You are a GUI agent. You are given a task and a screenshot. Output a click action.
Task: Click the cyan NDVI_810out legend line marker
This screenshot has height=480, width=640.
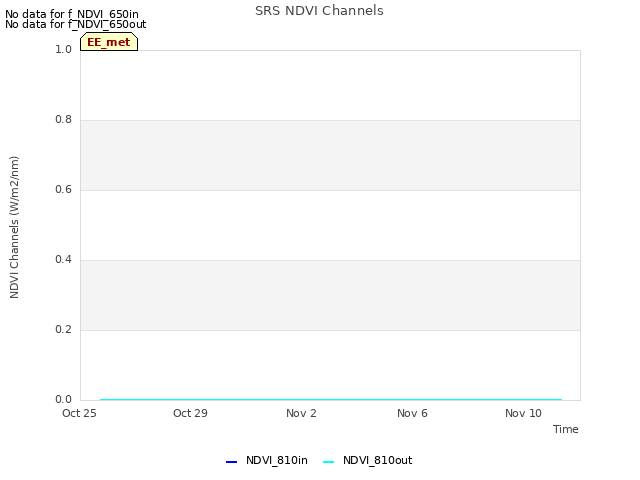pos(329,462)
